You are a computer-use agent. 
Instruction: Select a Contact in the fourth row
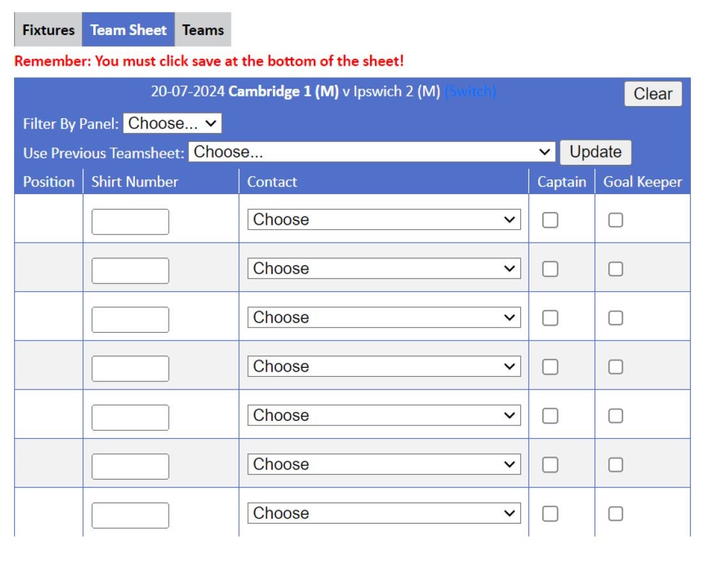(x=383, y=366)
